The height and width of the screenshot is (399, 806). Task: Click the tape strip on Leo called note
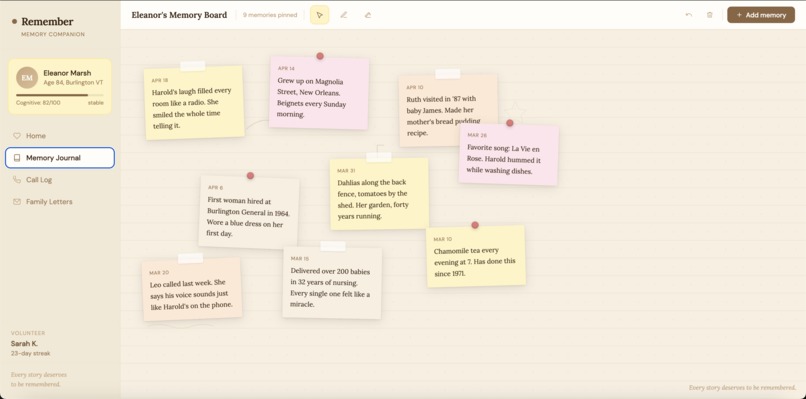[x=190, y=258]
